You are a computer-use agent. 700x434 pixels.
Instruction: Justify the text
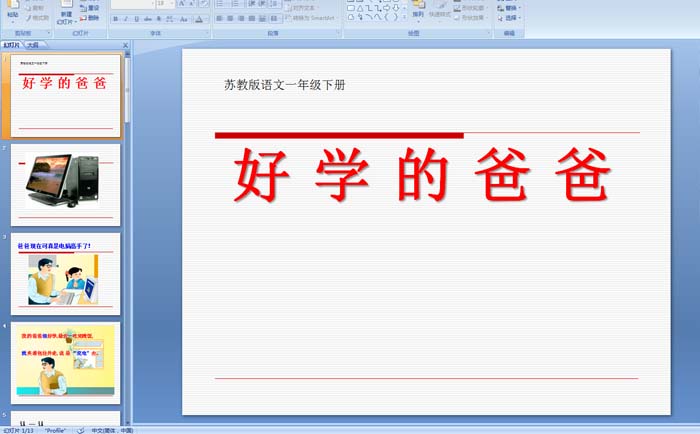click(251, 18)
